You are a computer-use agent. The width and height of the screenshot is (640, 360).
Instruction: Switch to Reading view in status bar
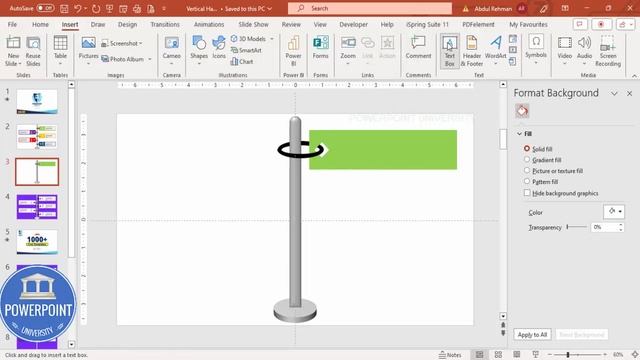(517, 355)
